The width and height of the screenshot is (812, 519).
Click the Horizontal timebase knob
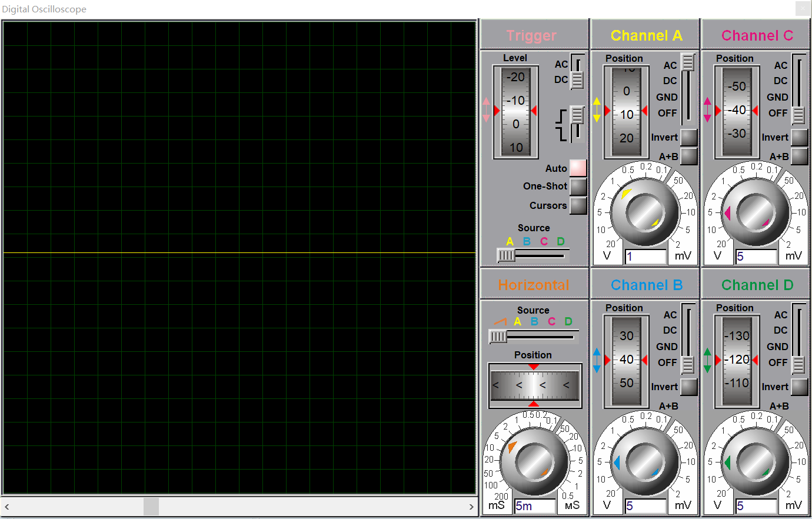click(x=535, y=461)
